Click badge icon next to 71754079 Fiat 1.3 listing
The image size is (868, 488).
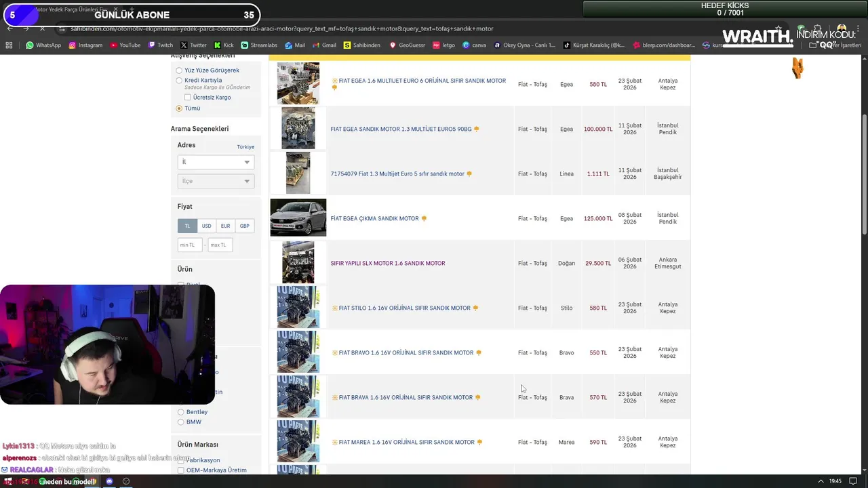pos(469,174)
